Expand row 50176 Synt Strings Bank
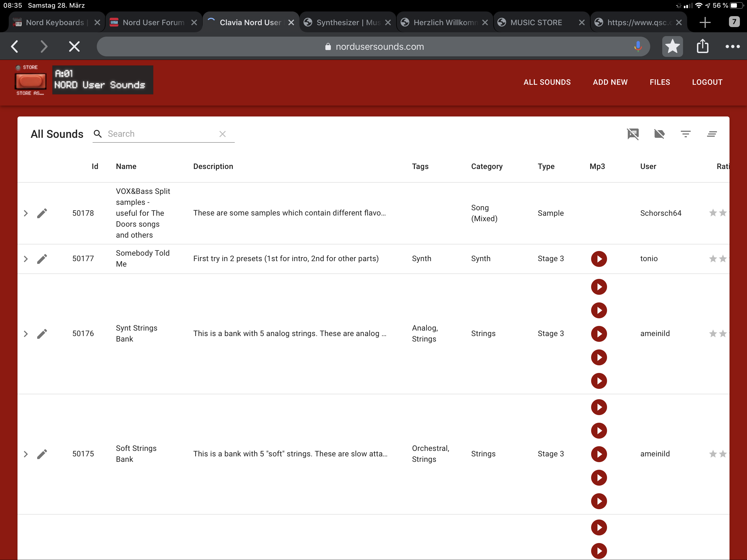Image resolution: width=747 pixels, height=560 pixels. point(26,334)
